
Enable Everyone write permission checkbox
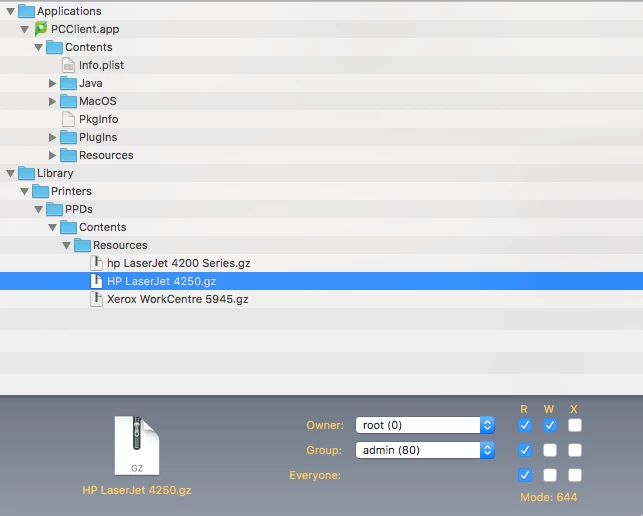point(550,475)
